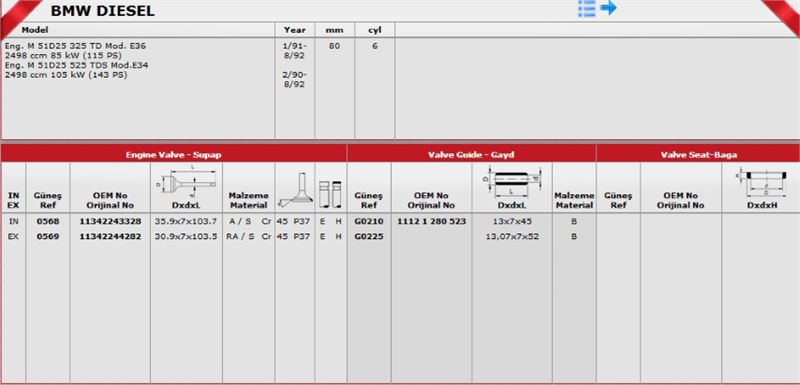Click the valve stem end type icon

(x=330, y=194)
